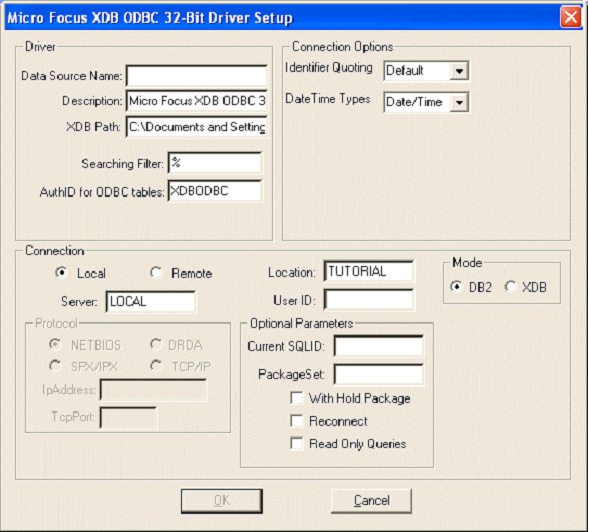
Task: Click the PackageSet input field
Action: (379, 374)
